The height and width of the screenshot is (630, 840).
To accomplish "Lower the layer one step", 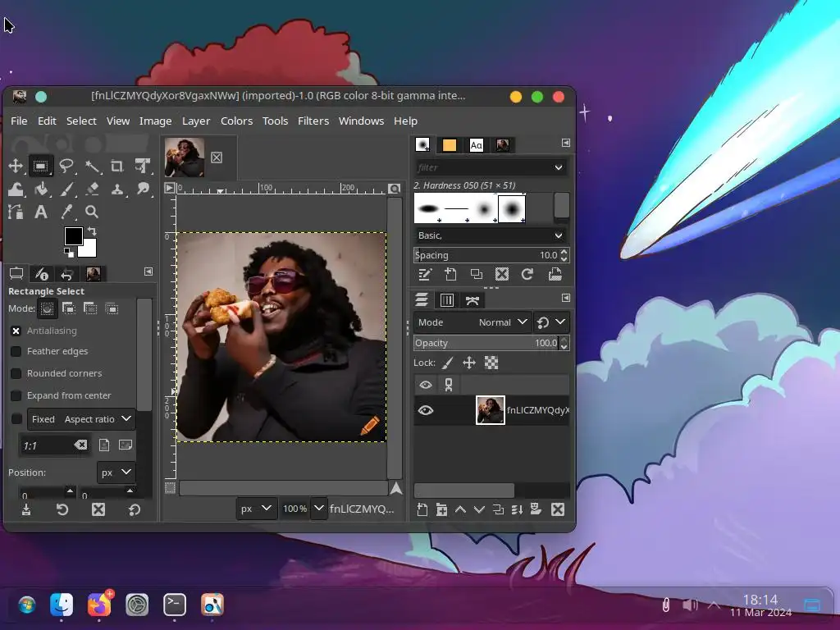I will [x=479, y=509].
